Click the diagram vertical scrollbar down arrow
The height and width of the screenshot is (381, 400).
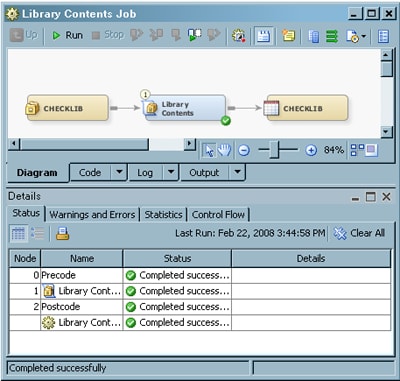click(x=386, y=132)
